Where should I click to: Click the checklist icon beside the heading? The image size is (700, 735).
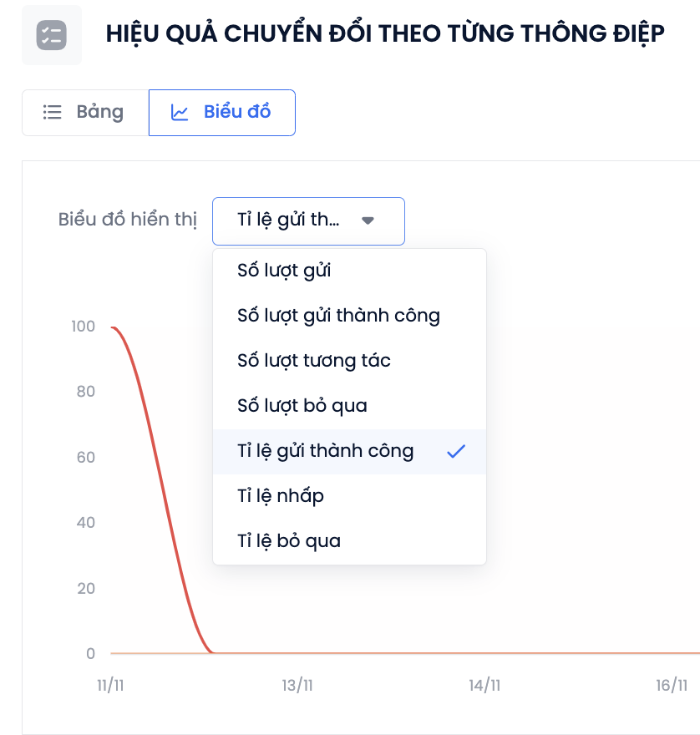[x=52, y=35]
